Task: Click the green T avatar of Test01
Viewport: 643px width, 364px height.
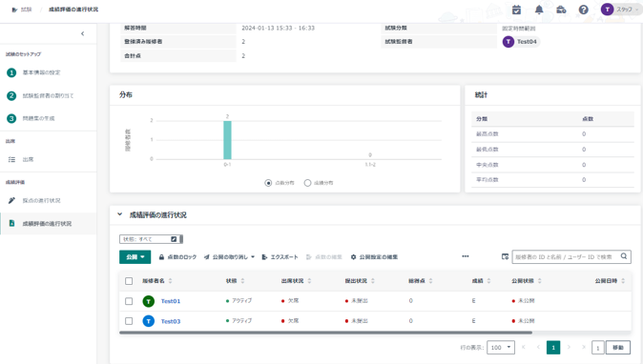Action: click(x=149, y=301)
